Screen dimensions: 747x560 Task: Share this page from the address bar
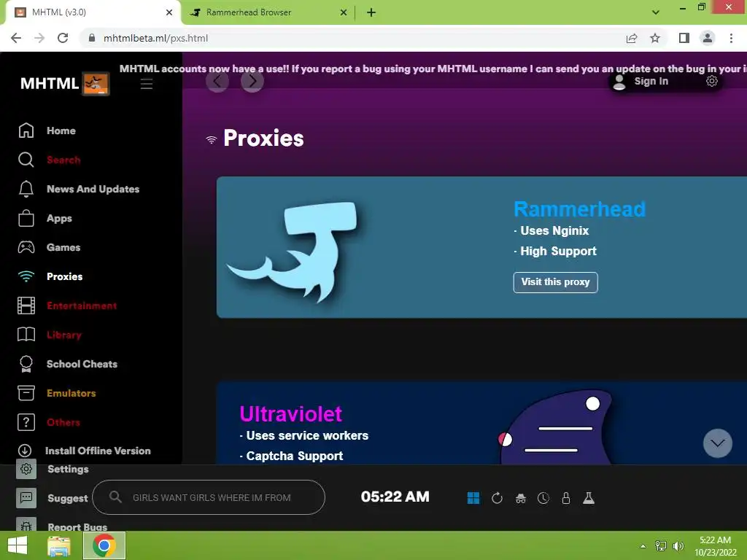pyautogui.click(x=632, y=38)
